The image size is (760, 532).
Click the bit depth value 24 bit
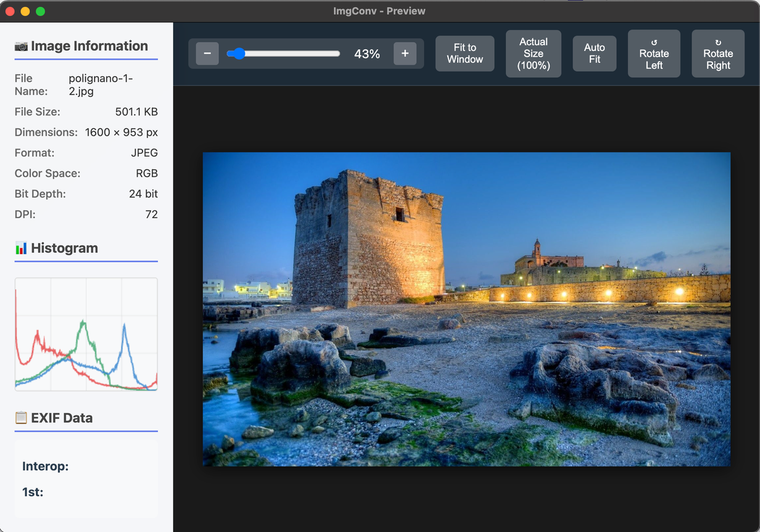coord(143,194)
